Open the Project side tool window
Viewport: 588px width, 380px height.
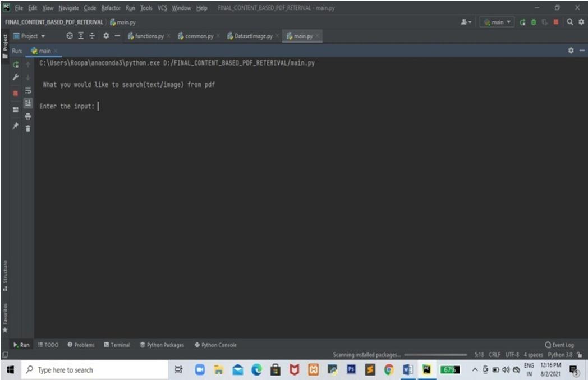(x=5, y=46)
